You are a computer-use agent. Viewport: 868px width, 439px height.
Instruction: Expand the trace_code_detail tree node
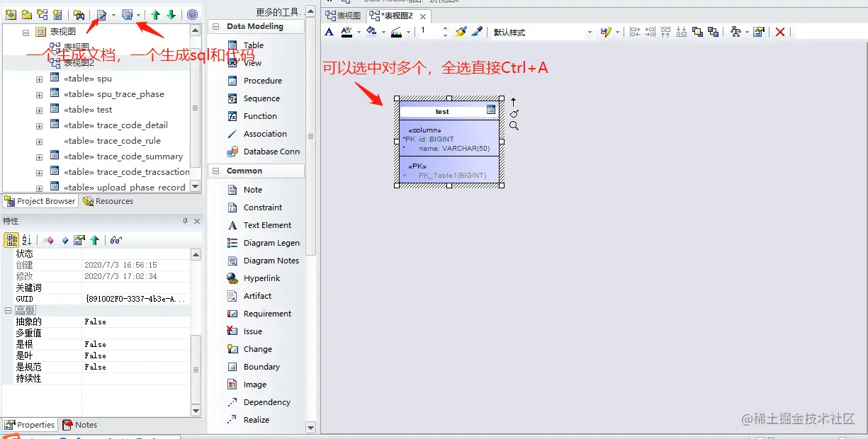point(39,126)
